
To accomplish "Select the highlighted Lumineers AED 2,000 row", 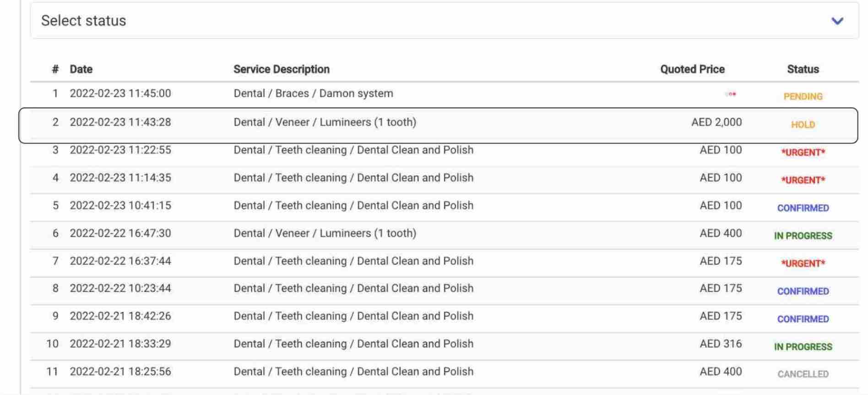I will (x=438, y=126).
